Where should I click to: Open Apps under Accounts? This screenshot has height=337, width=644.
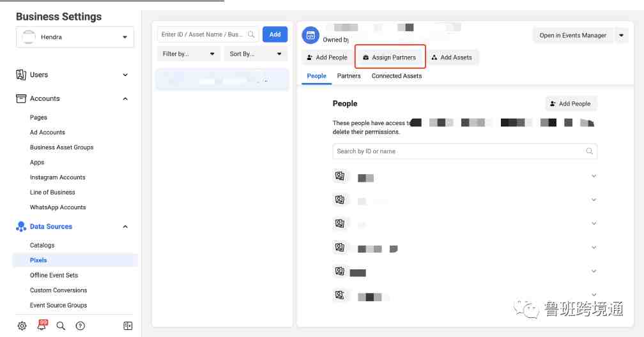pyautogui.click(x=37, y=163)
